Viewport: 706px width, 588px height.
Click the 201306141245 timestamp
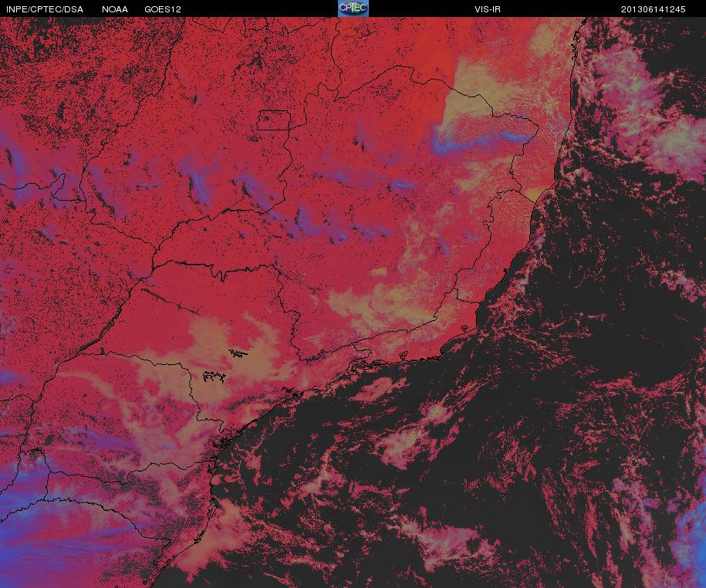(653, 9)
